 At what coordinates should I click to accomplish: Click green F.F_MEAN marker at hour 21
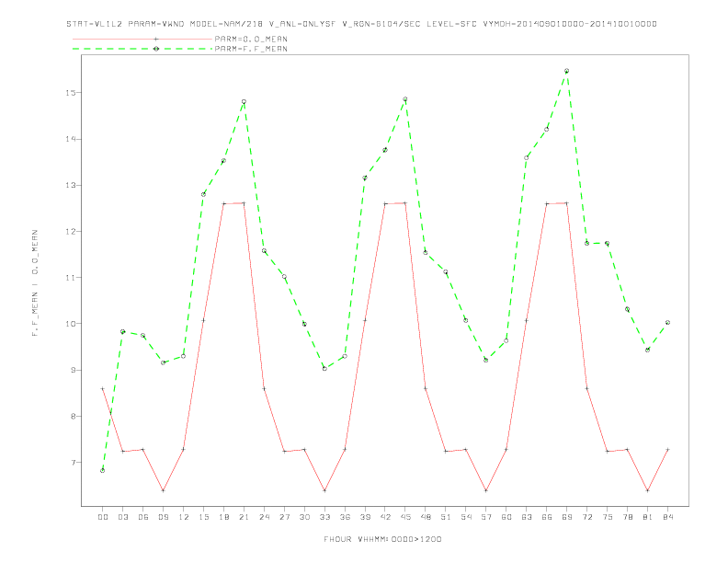[244, 102]
